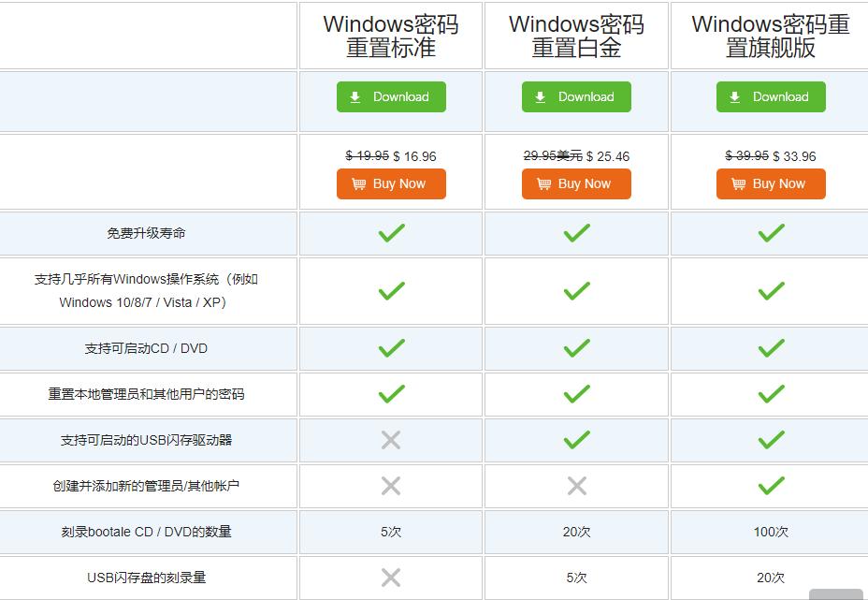
Task: Click the 5次 value in the CD / DVD row
Action: (391, 532)
